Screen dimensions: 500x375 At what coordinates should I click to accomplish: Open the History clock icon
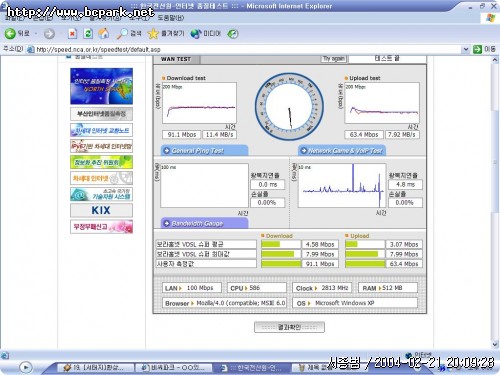tap(233, 34)
